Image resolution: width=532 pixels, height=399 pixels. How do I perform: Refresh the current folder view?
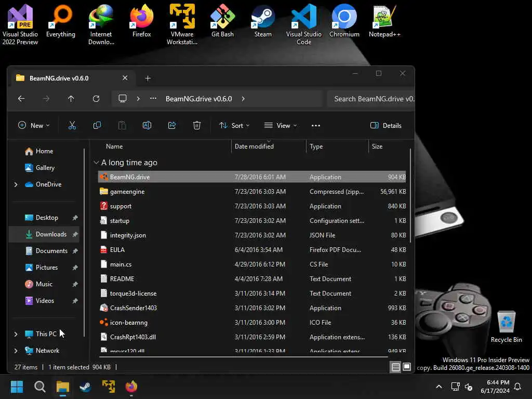tap(96, 99)
